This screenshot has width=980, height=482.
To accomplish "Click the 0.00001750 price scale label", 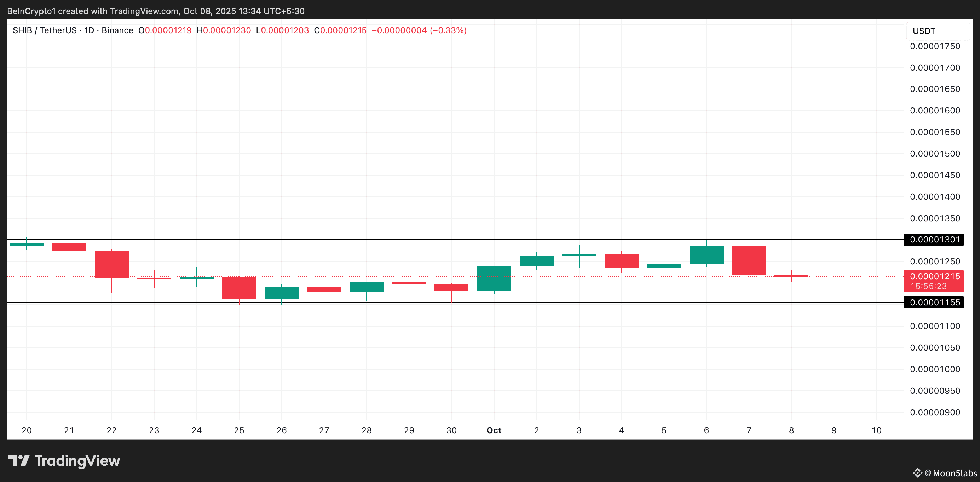I will click(x=935, y=46).
